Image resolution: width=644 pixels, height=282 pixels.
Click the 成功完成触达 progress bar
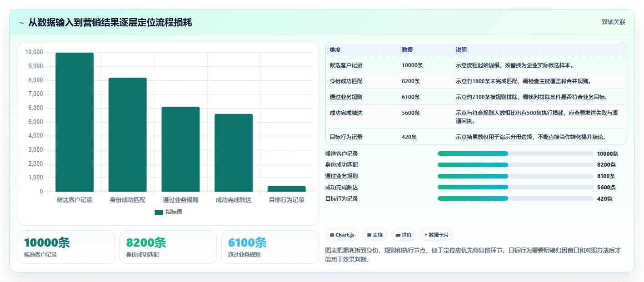click(515, 187)
